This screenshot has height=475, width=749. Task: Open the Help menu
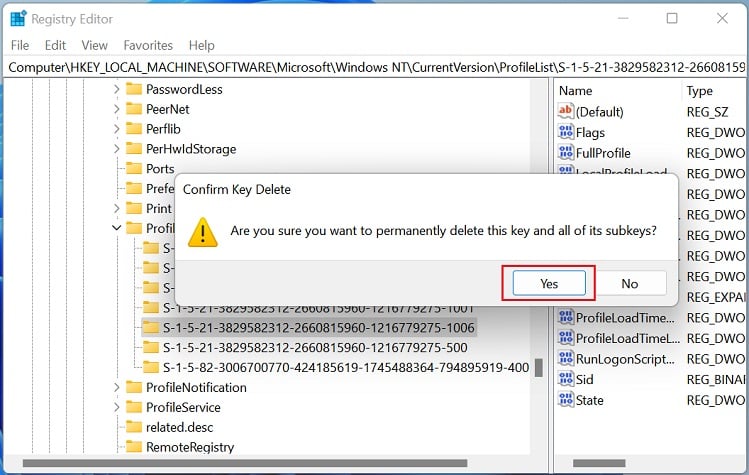click(201, 45)
